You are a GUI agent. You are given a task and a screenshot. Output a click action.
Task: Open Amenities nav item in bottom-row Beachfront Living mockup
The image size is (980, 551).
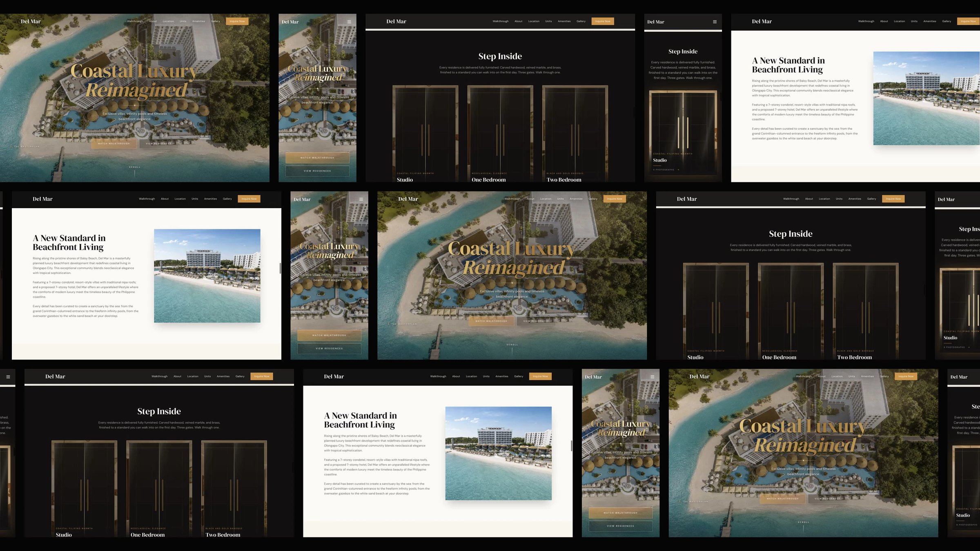pos(501,376)
